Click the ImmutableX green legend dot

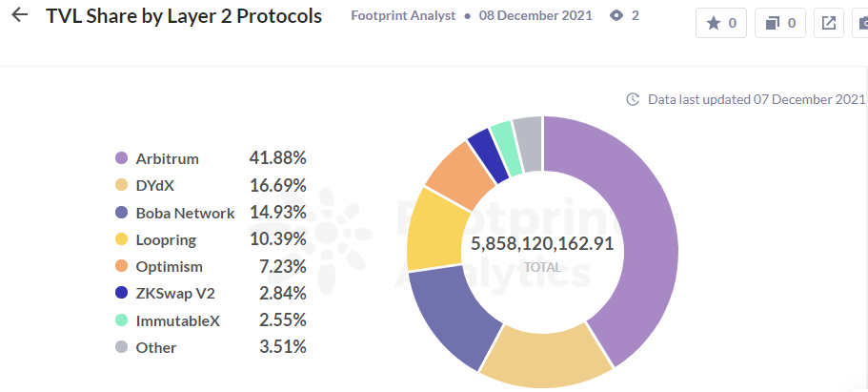coord(121,320)
